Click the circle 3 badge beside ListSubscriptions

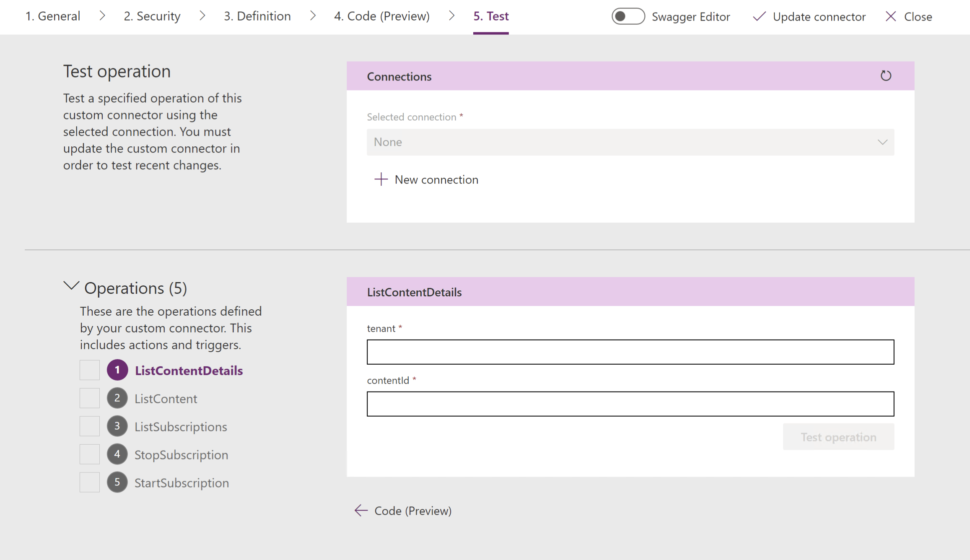(117, 426)
